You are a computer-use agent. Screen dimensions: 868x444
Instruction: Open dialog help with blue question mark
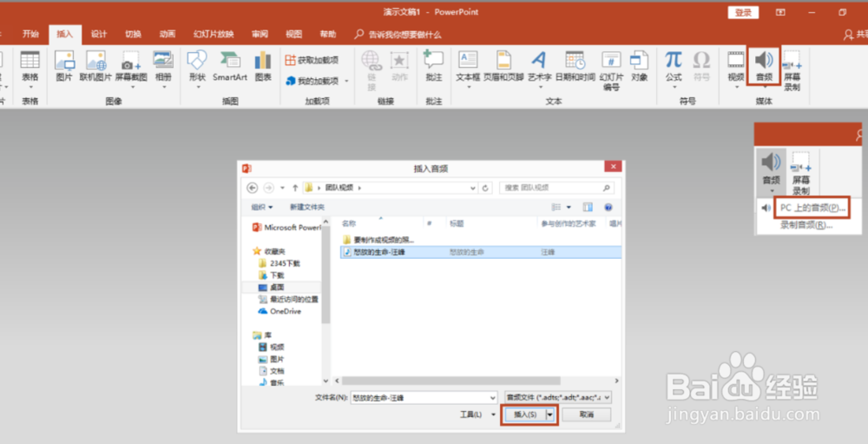click(x=608, y=207)
